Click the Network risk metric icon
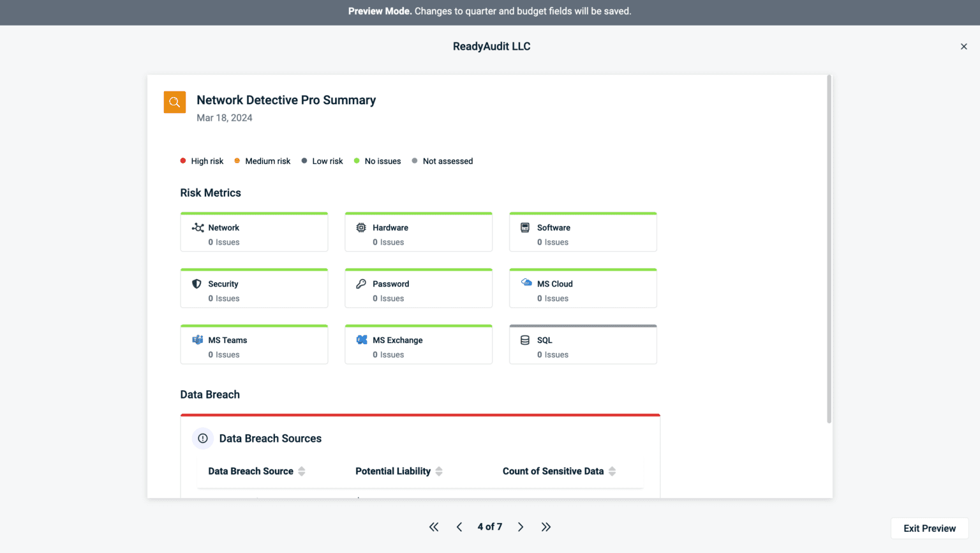 [198, 227]
